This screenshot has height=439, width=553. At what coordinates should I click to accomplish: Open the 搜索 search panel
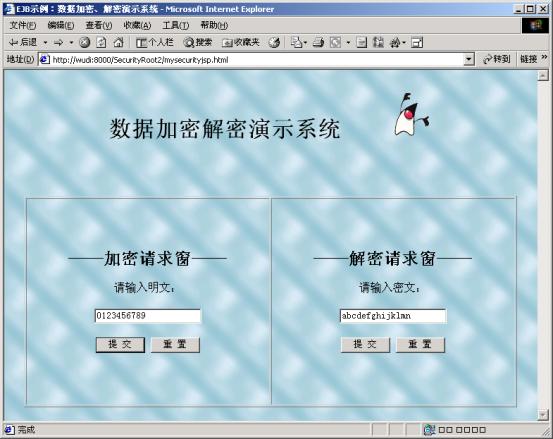tap(198, 43)
